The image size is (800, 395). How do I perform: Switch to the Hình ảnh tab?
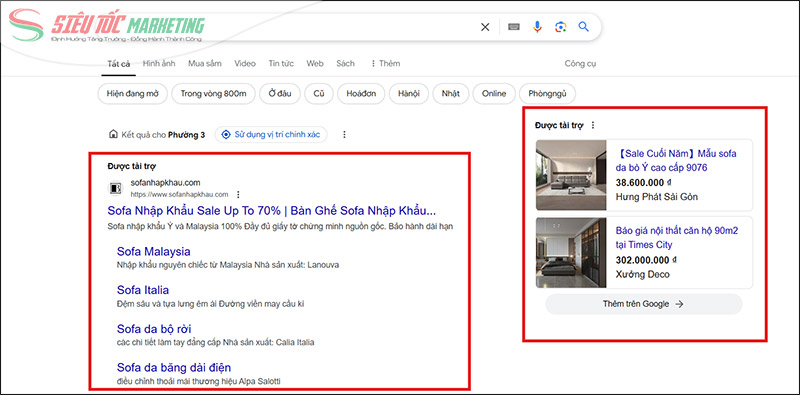(x=159, y=63)
